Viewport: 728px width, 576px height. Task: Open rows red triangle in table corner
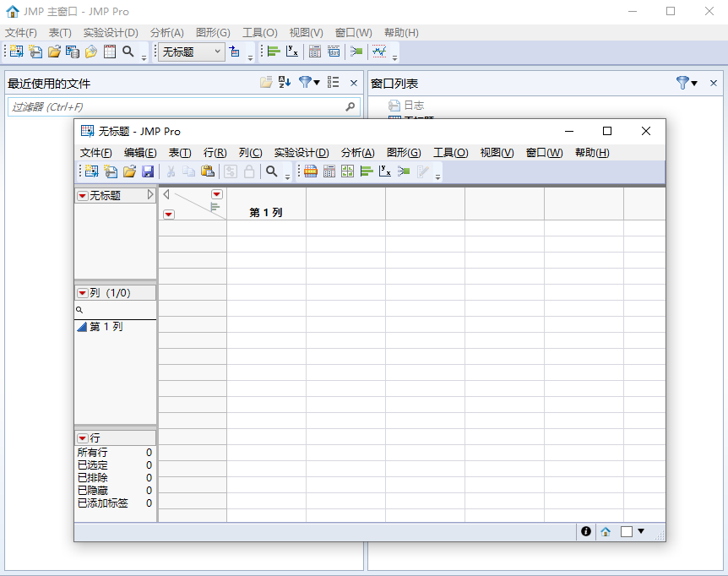(169, 214)
